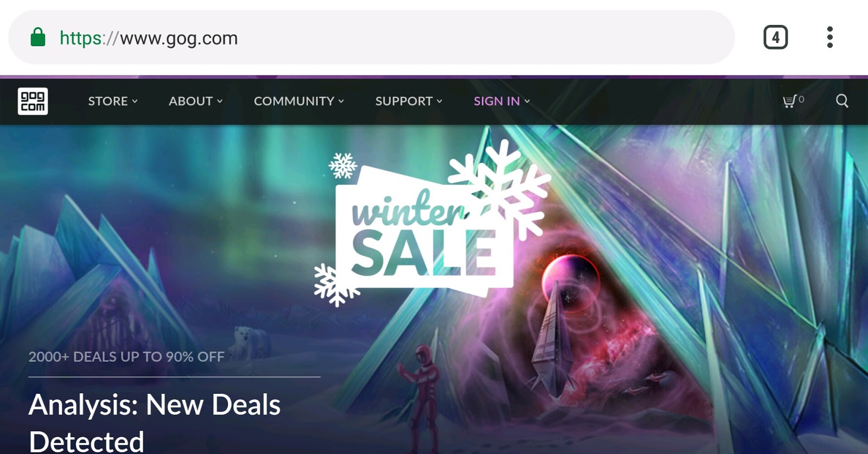The width and height of the screenshot is (868, 454).
Task: Click the small snowflake above the sale banner
Action: pos(343,166)
